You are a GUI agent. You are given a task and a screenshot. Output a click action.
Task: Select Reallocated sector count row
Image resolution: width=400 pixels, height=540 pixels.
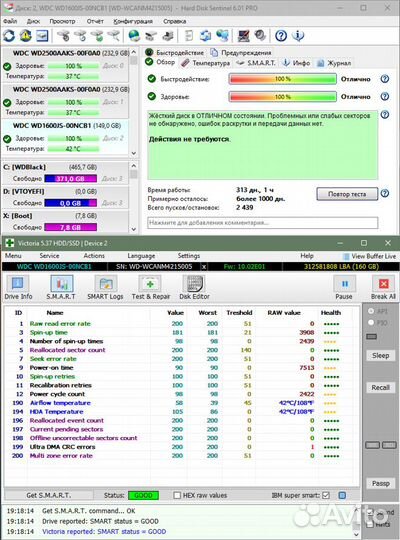[x=182, y=350]
